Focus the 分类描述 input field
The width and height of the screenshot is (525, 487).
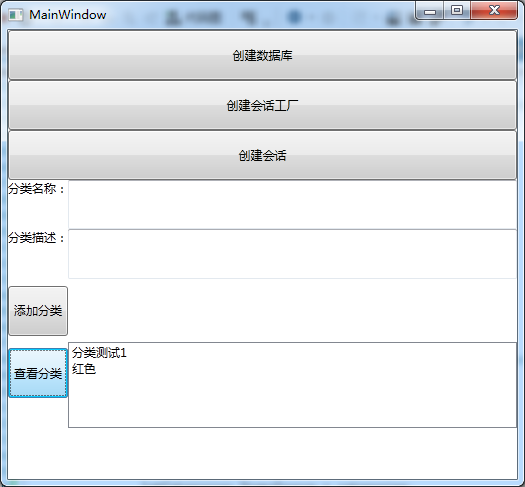coord(292,254)
